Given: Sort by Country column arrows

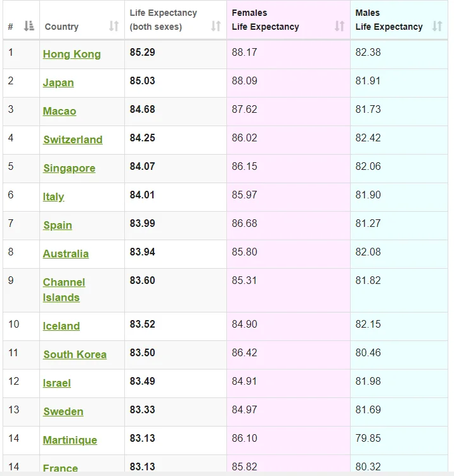Looking at the screenshot, I should (114, 26).
